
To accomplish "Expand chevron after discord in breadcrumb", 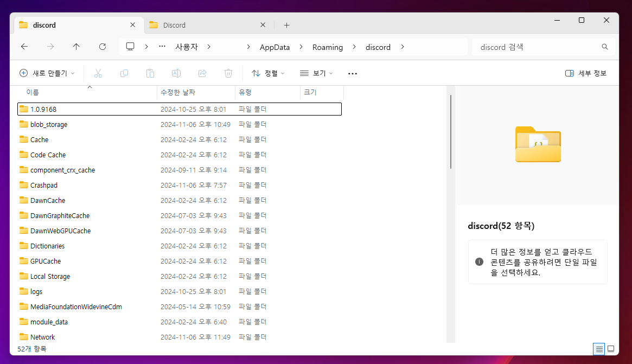I will (402, 47).
